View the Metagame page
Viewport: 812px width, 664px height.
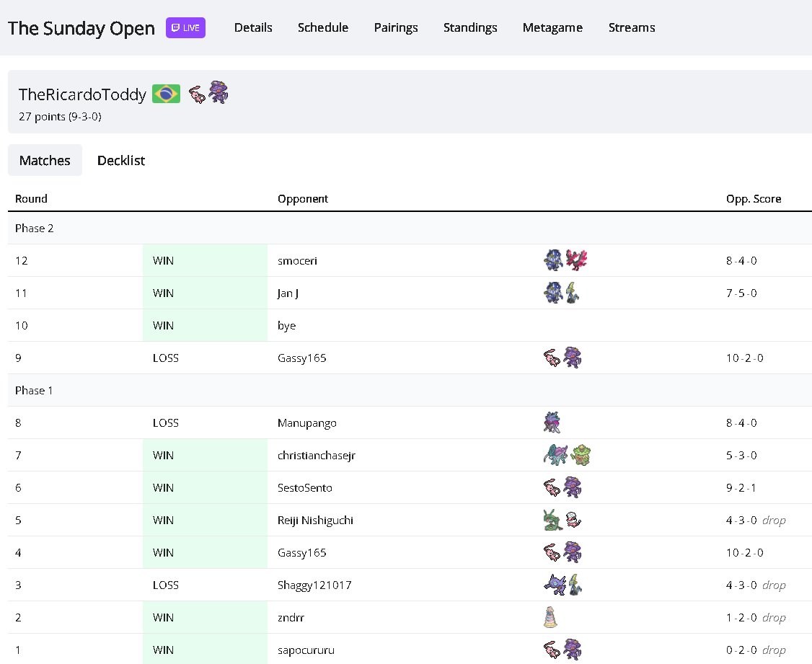552,28
